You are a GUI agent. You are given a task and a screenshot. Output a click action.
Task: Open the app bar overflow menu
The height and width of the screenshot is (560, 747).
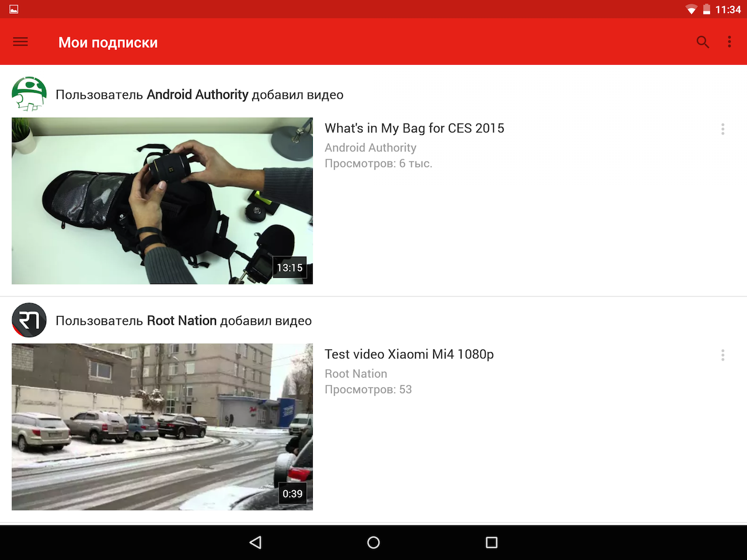(x=729, y=41)
